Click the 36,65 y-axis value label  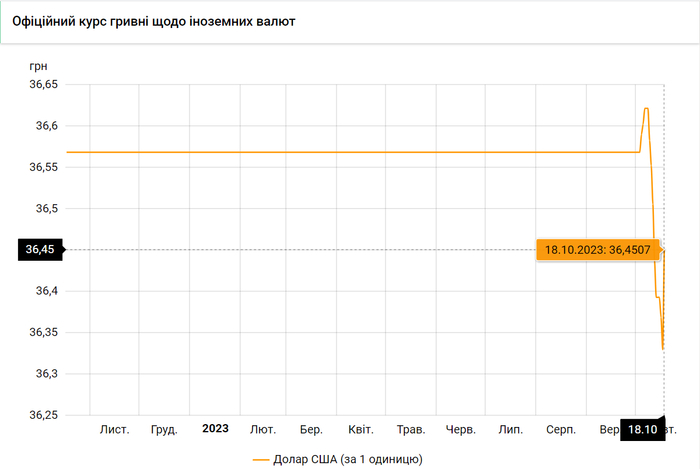pyautogui.click(x=42, y=85)
